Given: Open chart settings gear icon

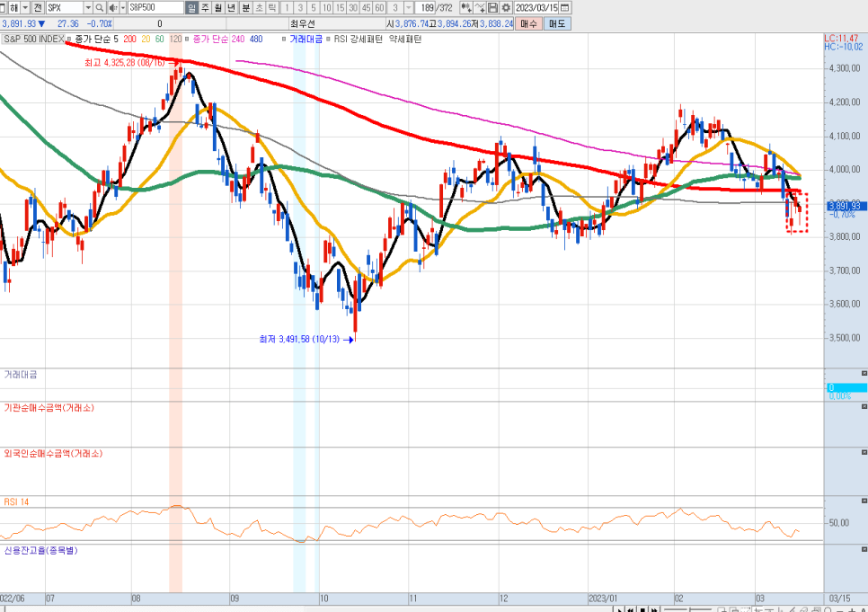Looking at the screenshot, I should (506, 8).
